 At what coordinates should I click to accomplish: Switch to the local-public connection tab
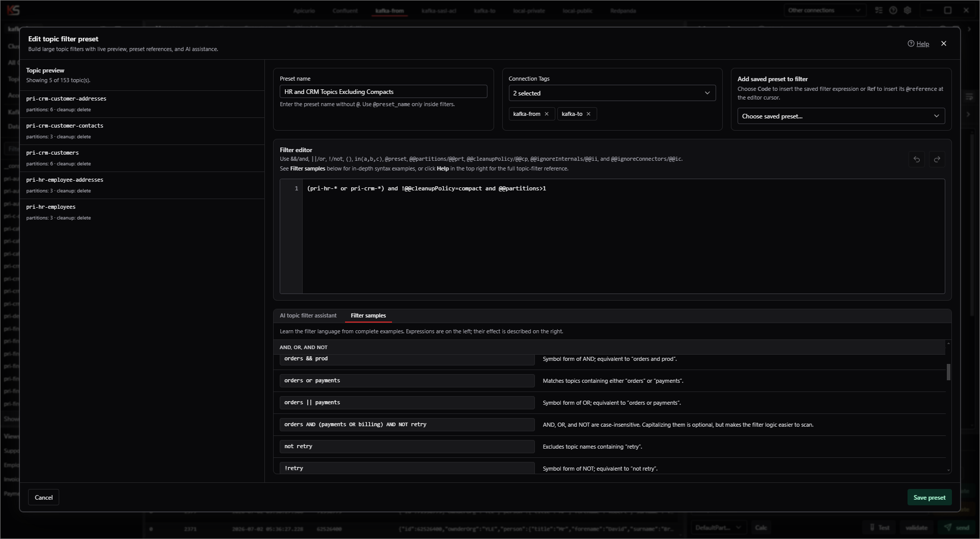pos(577,11)
